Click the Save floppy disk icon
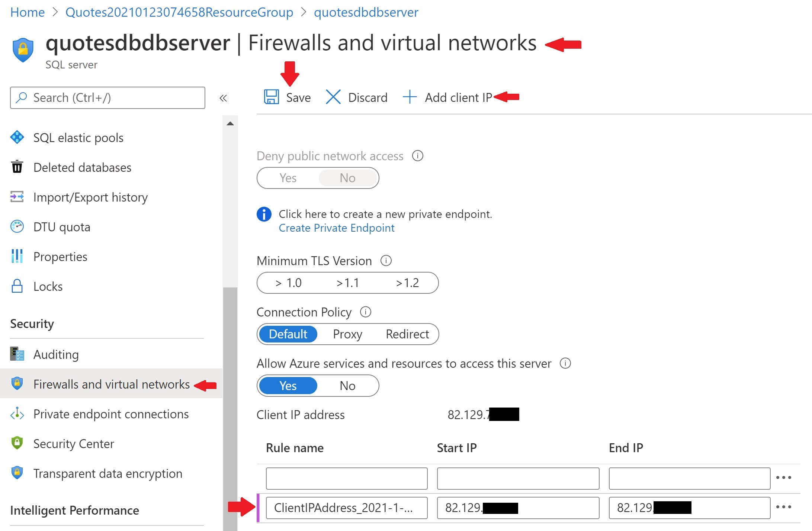This screenshot has width=812, height=531. 271,97
